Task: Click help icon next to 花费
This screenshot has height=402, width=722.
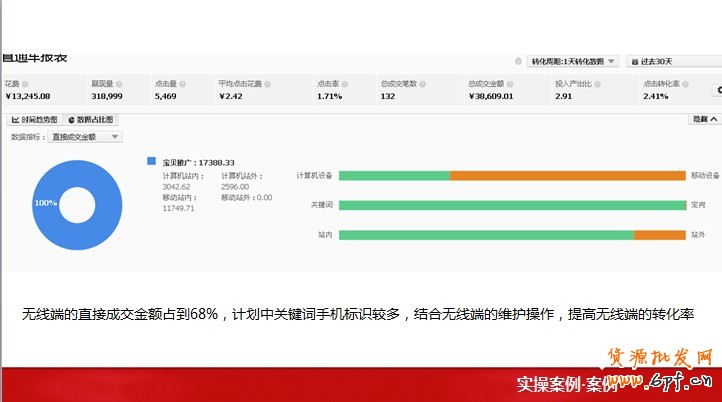Action: (26, 84)
